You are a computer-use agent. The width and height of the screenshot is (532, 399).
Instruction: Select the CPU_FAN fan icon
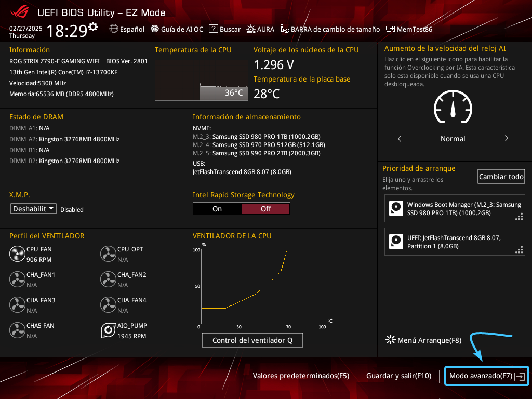[17, 254]
